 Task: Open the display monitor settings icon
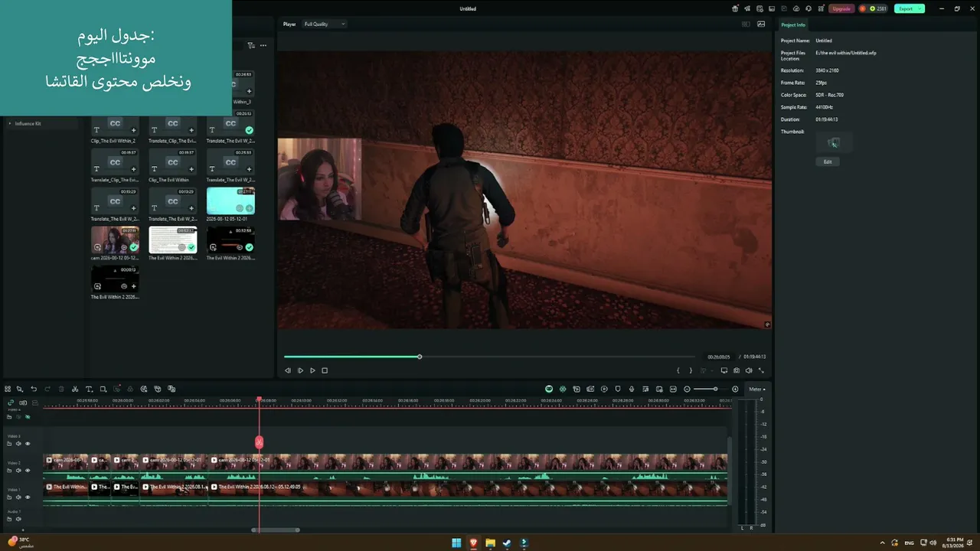pyautogui.click(x=724, y=370)
